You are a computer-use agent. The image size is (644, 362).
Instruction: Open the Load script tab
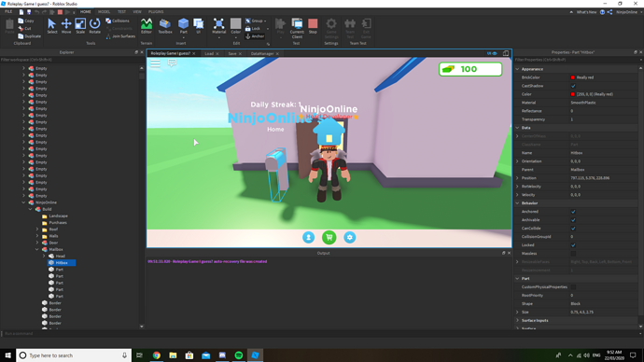tap(209, 54)
